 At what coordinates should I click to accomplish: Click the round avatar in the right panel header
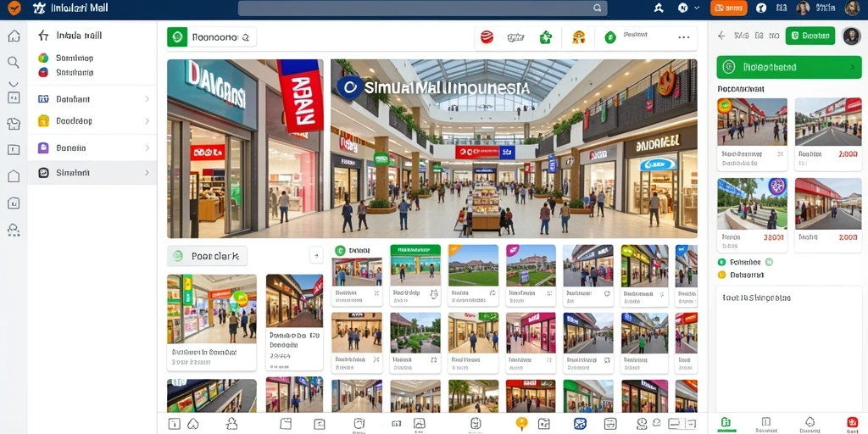(851, 36)
